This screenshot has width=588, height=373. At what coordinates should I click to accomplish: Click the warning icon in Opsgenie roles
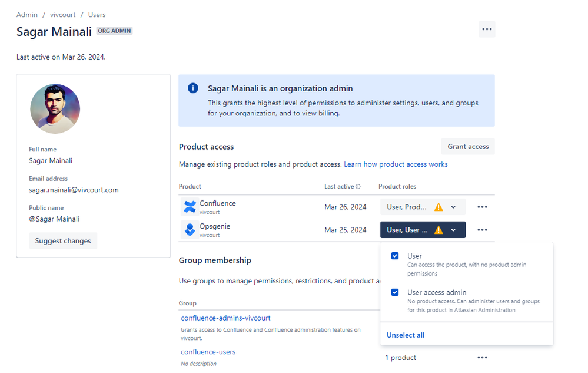pos(438,230)
